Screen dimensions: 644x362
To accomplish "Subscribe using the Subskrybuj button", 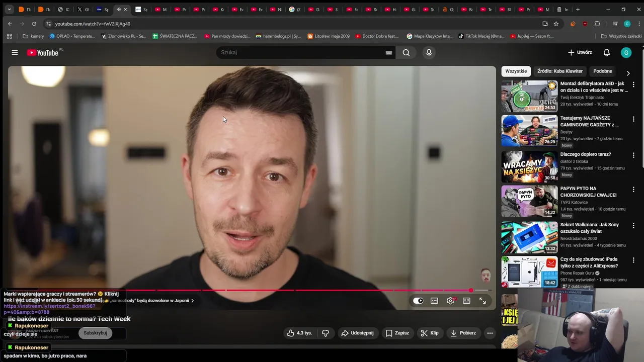I will point(95,333).
